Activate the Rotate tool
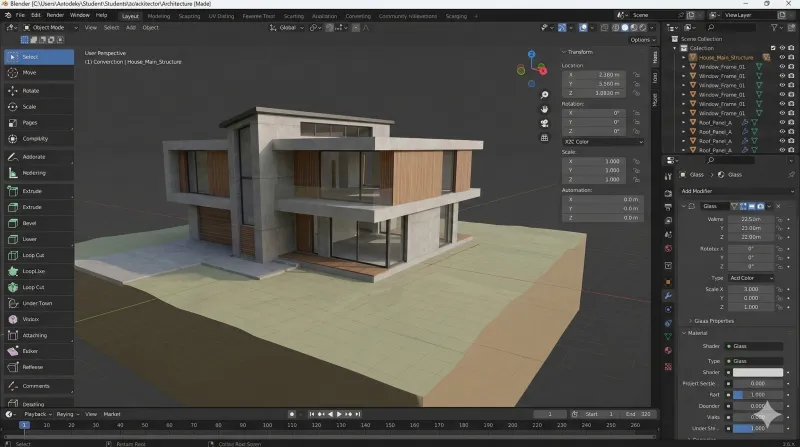Screen dimensions: 800x447 pyautogui.click(x=39, y=91)
